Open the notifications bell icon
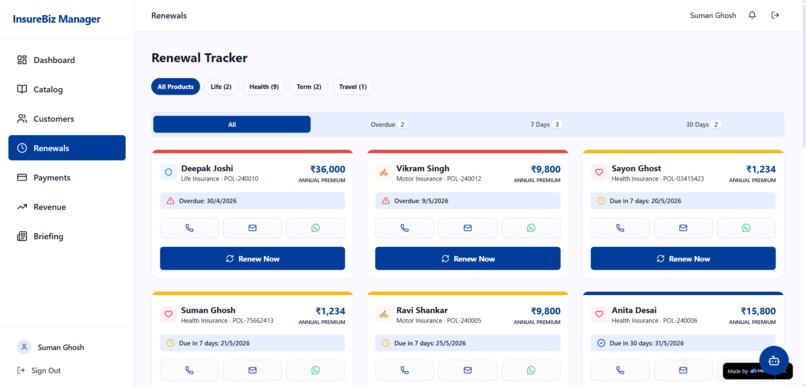The width and height of the screenshot is (806, 387). (752, 15)
